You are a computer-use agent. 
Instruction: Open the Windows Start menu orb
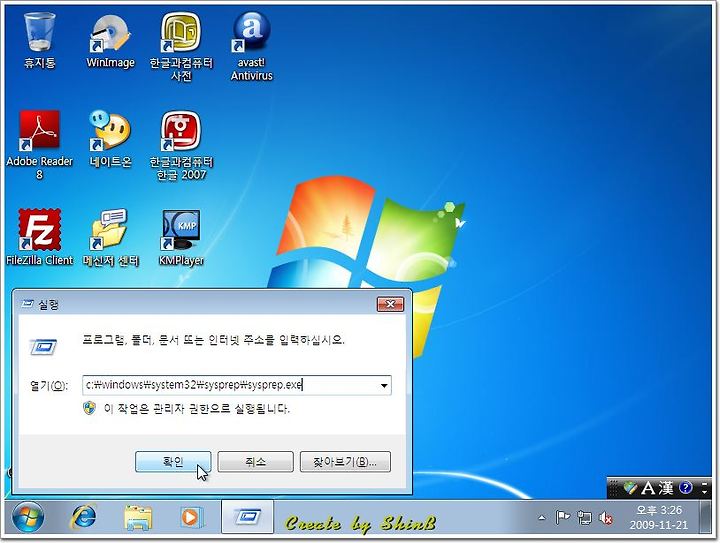pyautogui.click(x=28, y=517)
